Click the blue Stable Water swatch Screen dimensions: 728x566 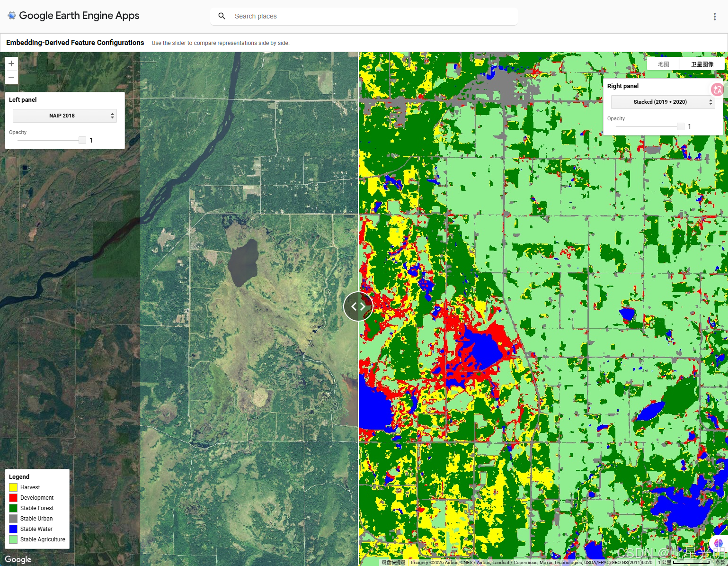[13, 529]
